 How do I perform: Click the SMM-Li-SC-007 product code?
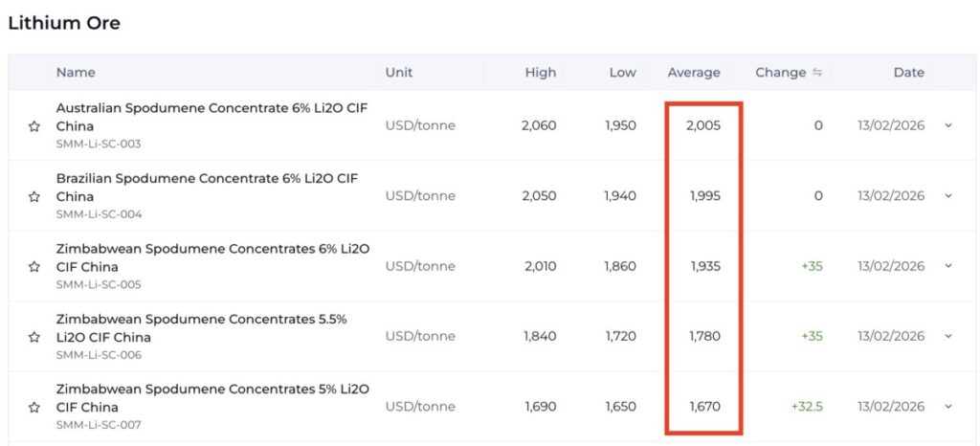coord(99,424)
